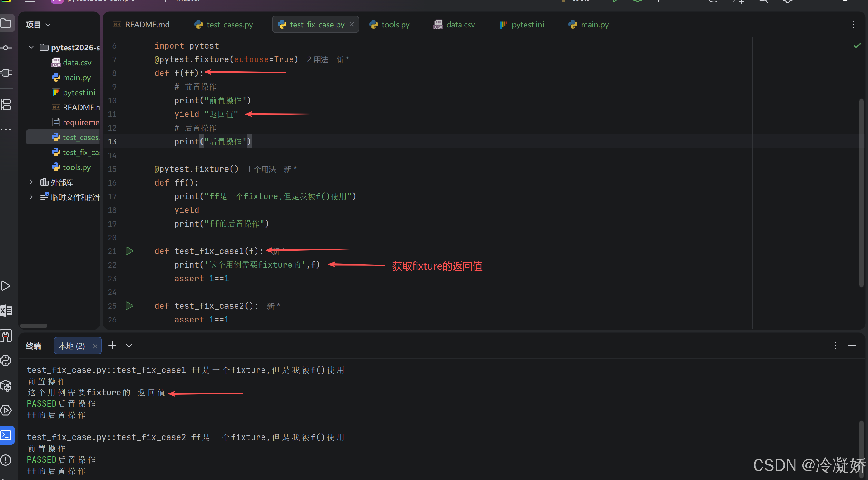The width and height of the screenshot is (868, 480).
Task: Click the '2 用法' usages hint
Action: 318,60
